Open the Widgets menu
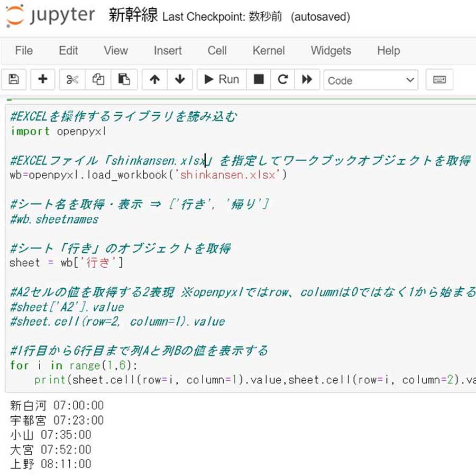 tap(331, 50)
